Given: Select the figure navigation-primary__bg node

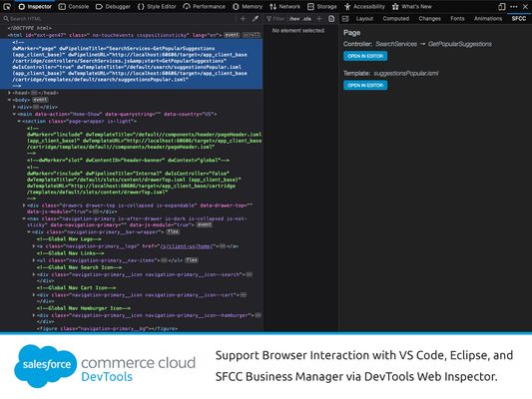Looking at the screenshot, I should (x=107, y=328).
